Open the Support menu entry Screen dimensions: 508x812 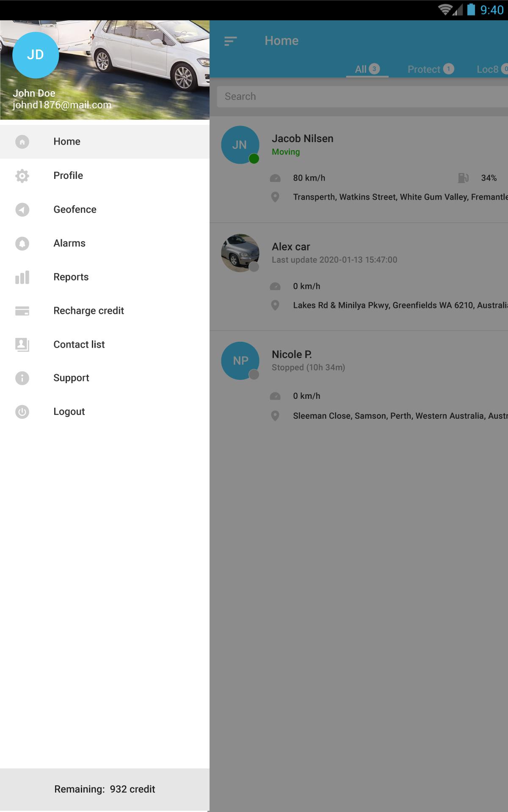105,378
